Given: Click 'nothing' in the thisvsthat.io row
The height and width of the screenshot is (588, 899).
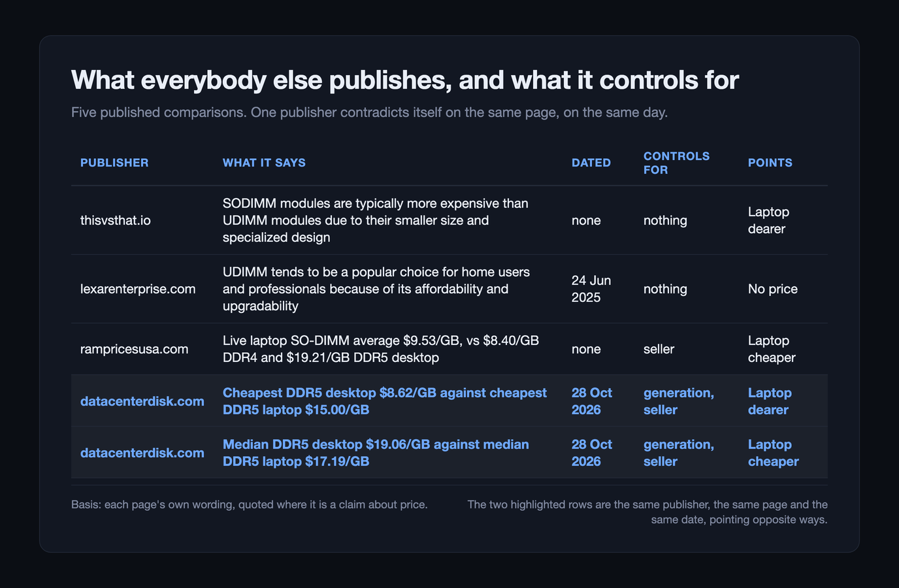Looking at the screenshot, I should click(x=665, y=220).
